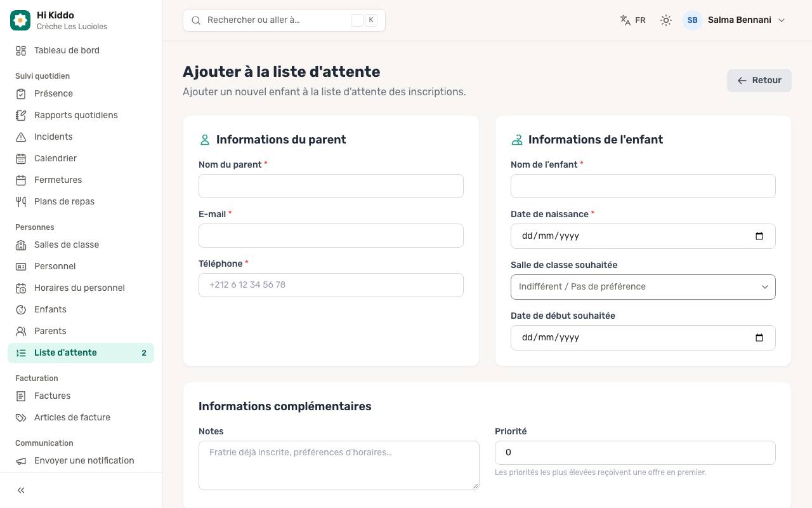This screenshot has width=812, height=508.
Task: Click the Nom de l'enfant field
Action: [x=643, y=186]
